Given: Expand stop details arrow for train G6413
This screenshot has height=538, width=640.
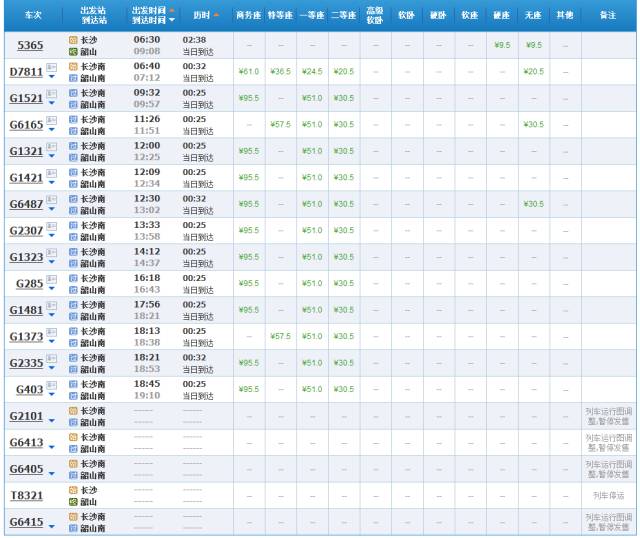Looking at the screenshot, I should [51, 447].
